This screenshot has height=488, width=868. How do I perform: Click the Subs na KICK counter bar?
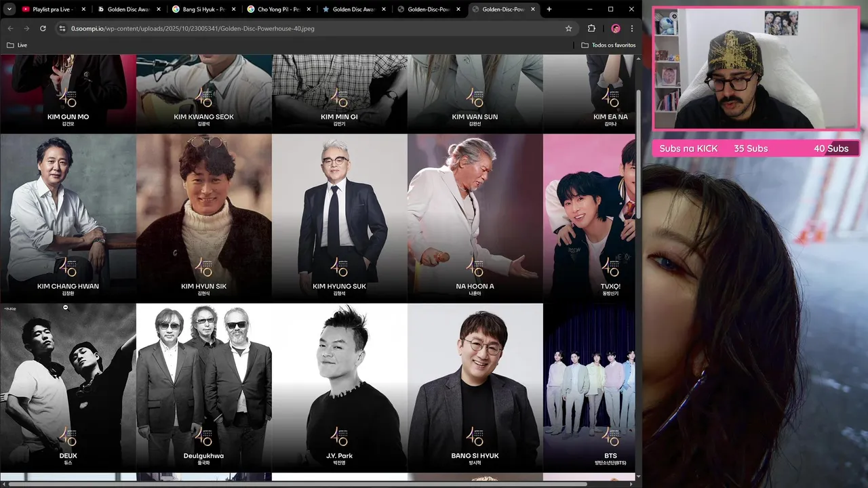[756, 148]
